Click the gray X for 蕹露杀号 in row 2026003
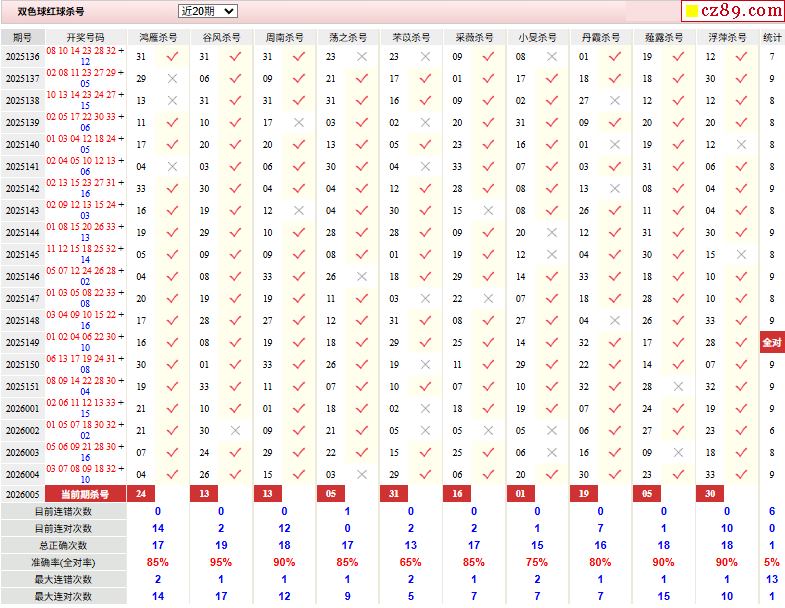The width and height of the screenshot is (785, 608). point(678,453)
